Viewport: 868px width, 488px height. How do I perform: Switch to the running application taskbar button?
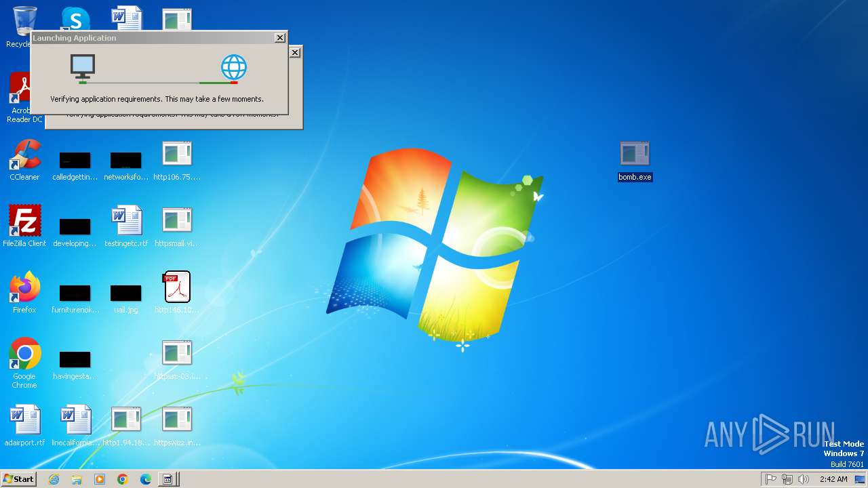[x=168, y=479]
